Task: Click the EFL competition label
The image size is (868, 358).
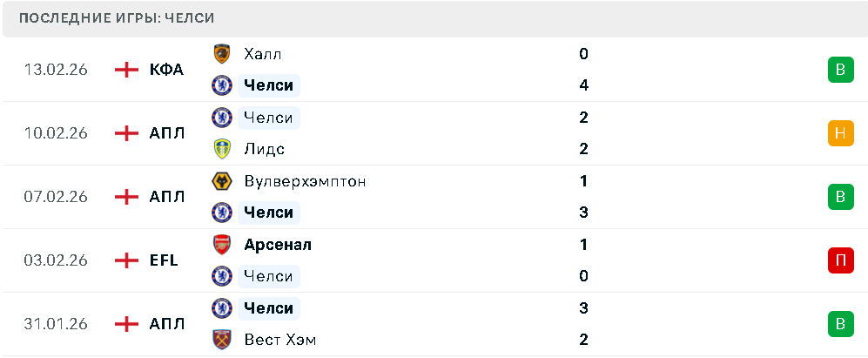Action: tap(164, 260)
